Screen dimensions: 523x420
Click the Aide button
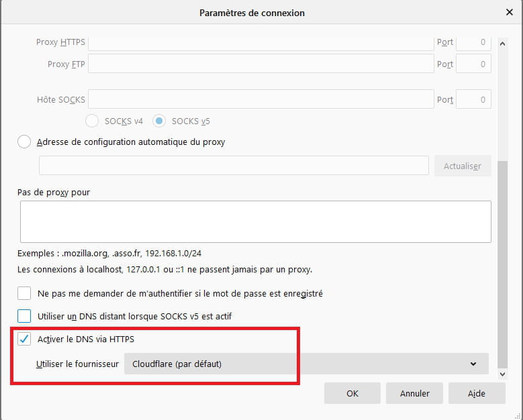(x=477, y=393)
